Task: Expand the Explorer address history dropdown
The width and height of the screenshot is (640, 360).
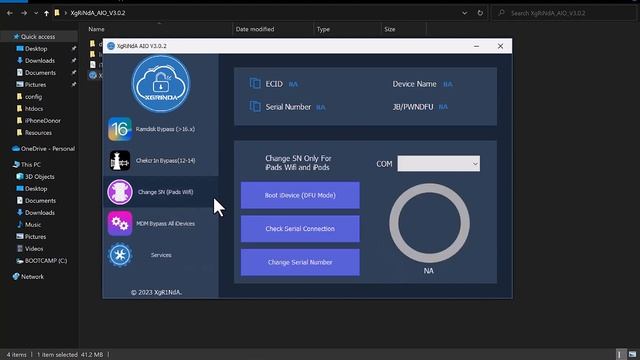Action: 464,13
